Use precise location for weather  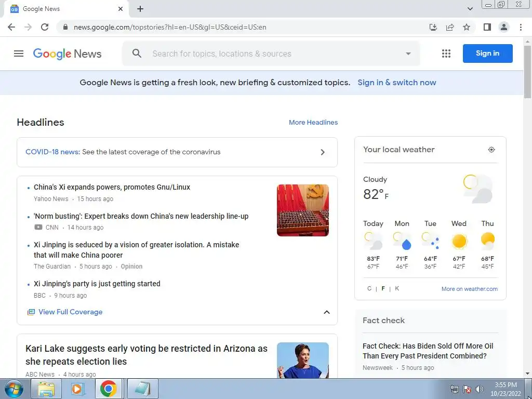point(491,150)
